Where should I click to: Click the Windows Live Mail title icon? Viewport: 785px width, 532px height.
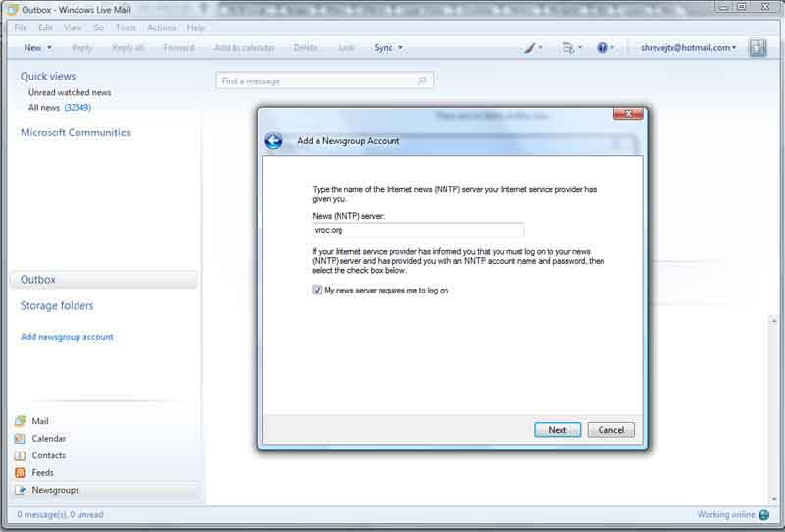pos(13,10)
